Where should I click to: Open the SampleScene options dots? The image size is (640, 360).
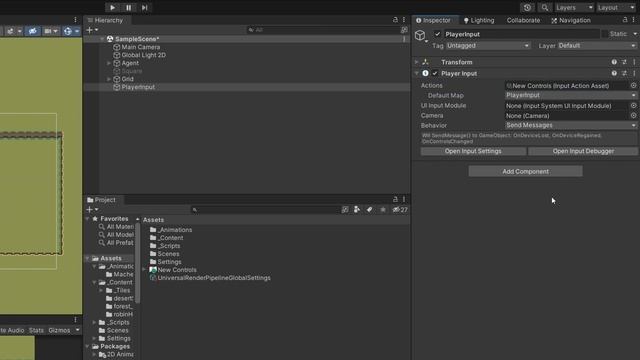point(404,39)
